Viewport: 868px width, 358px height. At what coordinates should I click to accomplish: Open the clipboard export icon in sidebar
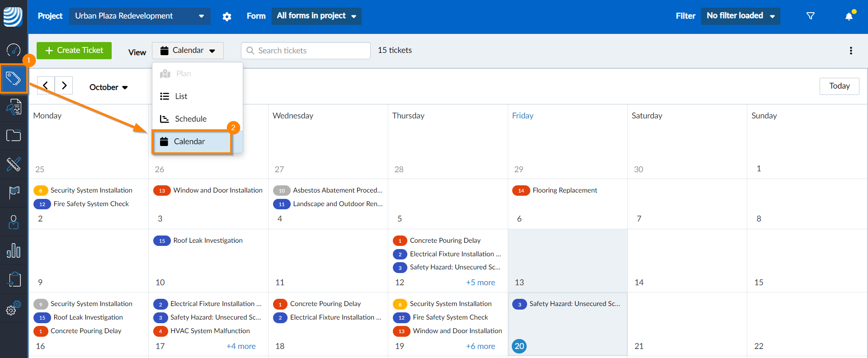[x=14, y=279]
